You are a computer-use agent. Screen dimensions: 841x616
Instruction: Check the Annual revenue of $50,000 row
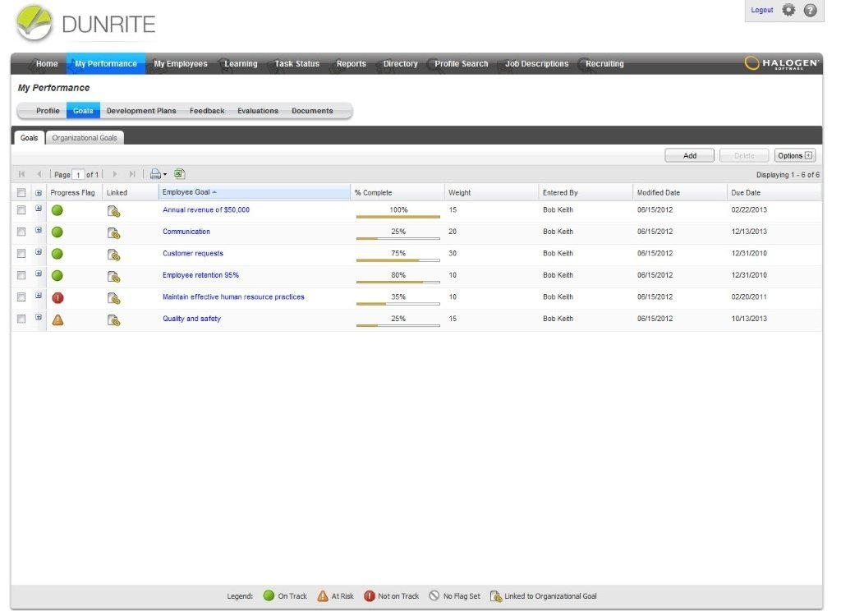point(21,209)
